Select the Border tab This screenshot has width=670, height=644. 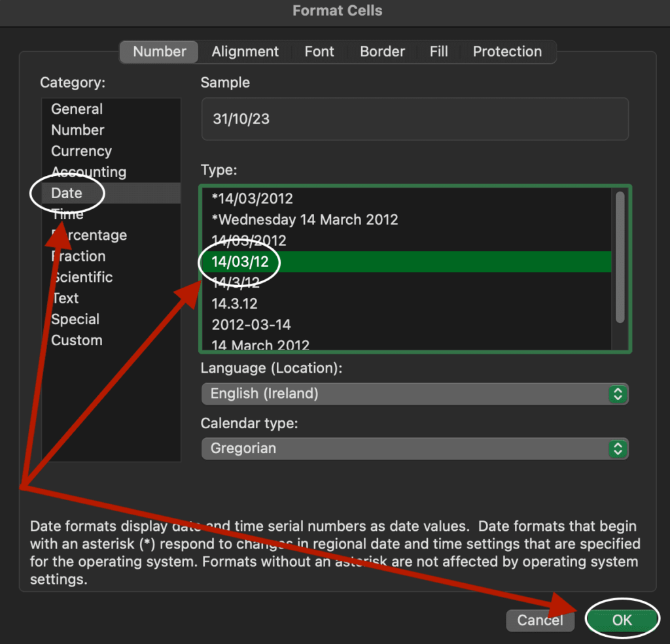[382, 52]
